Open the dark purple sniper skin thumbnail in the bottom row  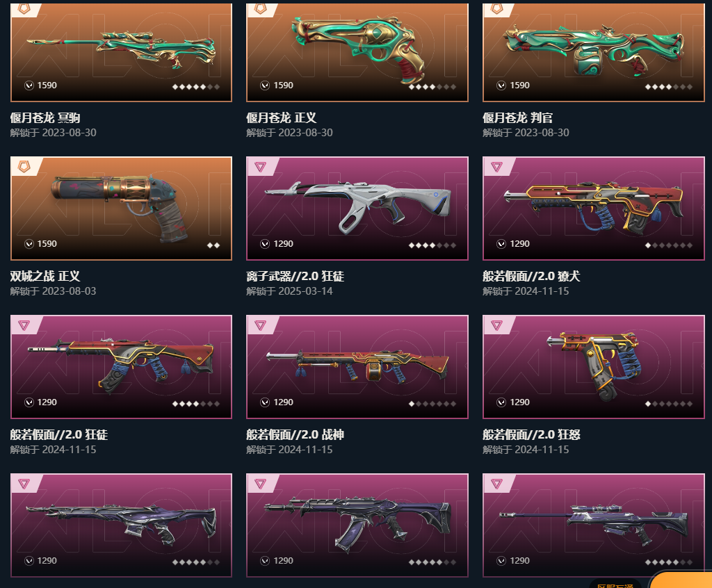pos(594,525)
